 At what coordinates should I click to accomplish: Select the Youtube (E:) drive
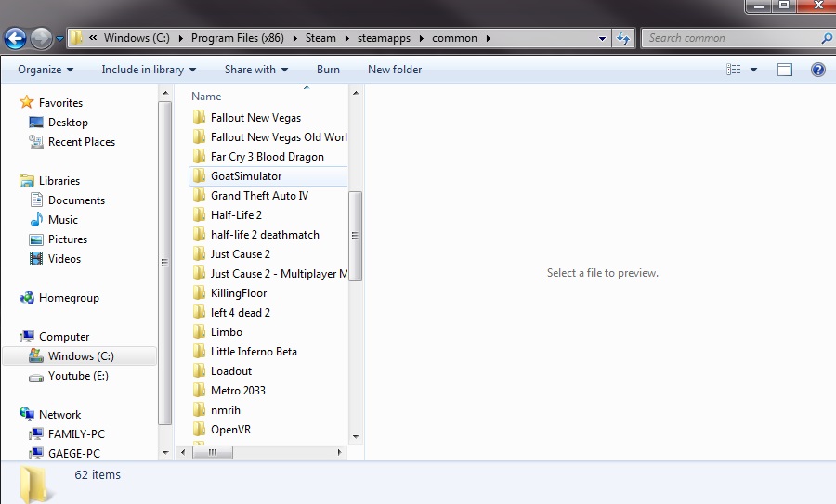[78, 376]
